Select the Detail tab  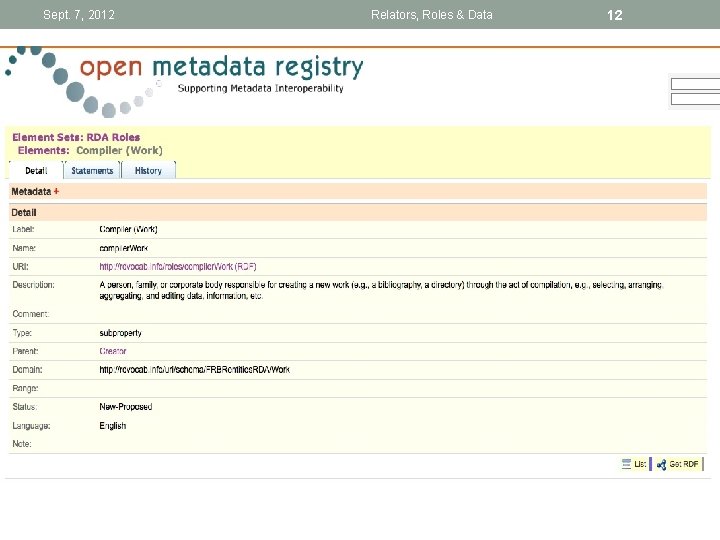(x=36, y=170)
